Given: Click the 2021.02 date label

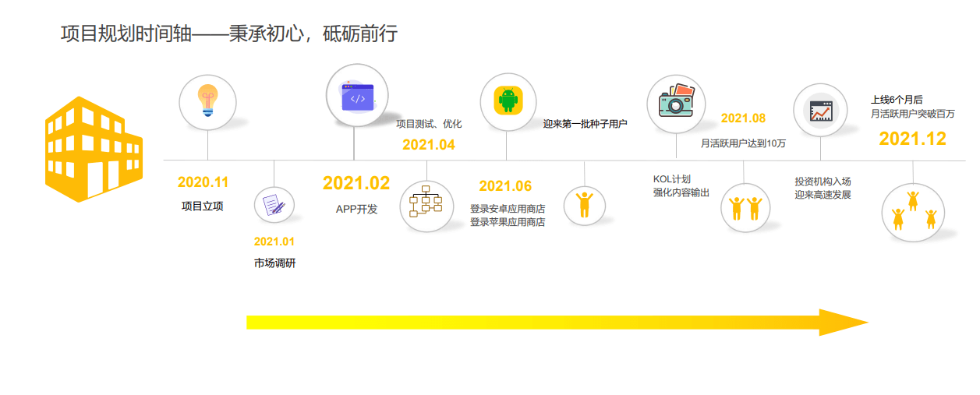Looking at the screenshot, I should (356, 183).
